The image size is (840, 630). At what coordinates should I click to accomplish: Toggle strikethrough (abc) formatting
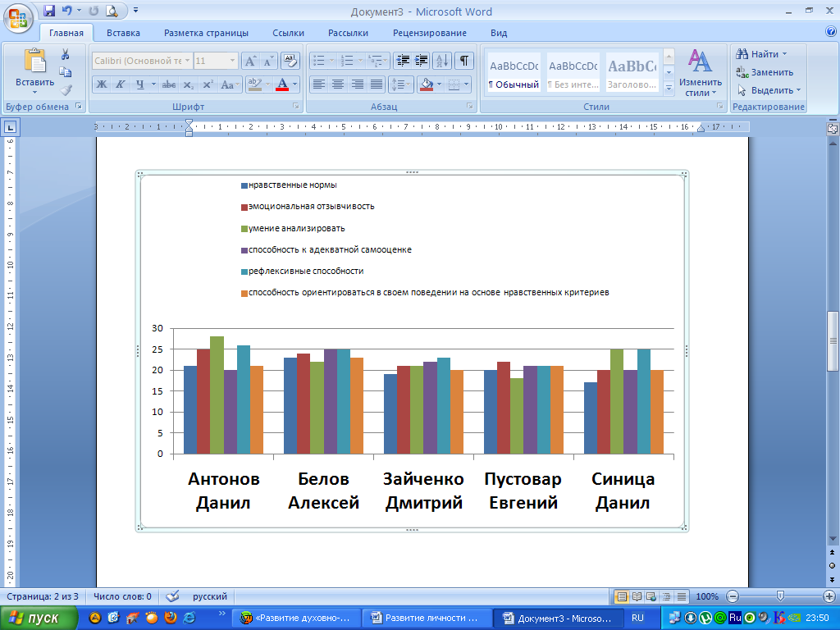click(x=169, y=84)
